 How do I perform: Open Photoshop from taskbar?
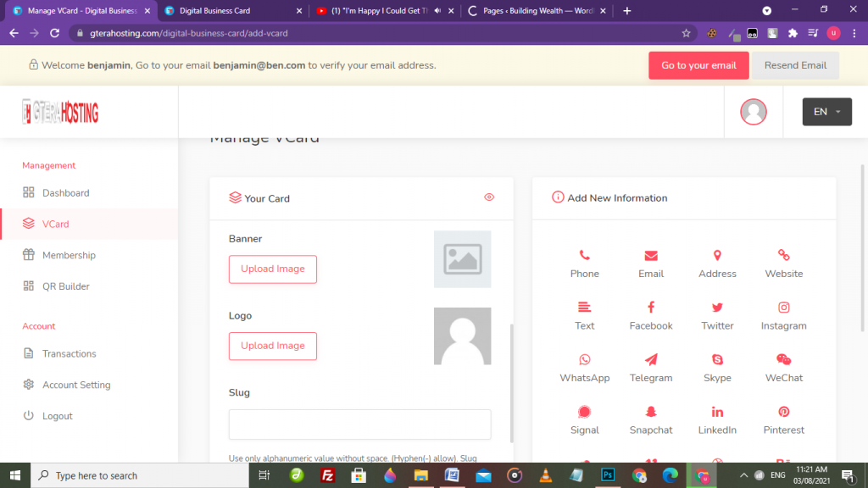pos(608,475)
